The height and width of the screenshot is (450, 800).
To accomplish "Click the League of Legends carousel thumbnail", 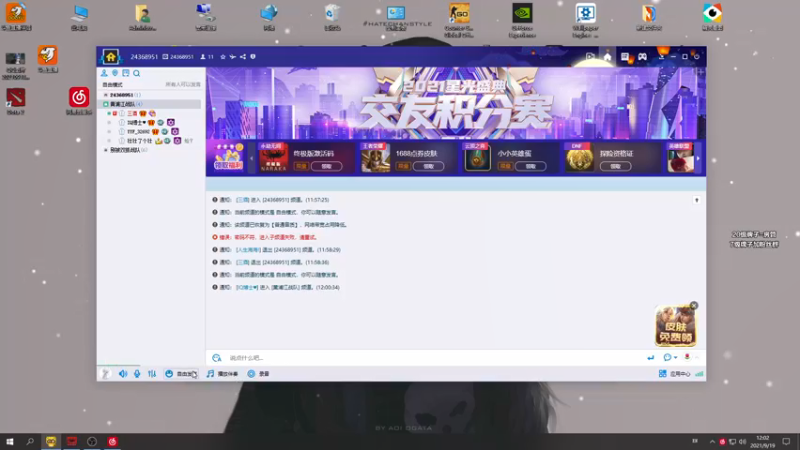I will (x=681, y=157).
